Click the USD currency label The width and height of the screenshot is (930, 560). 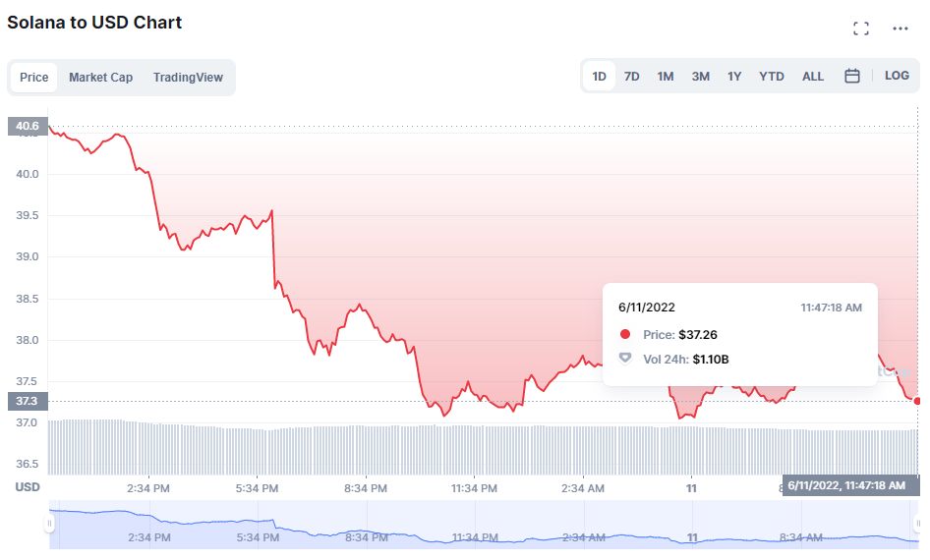28,487
